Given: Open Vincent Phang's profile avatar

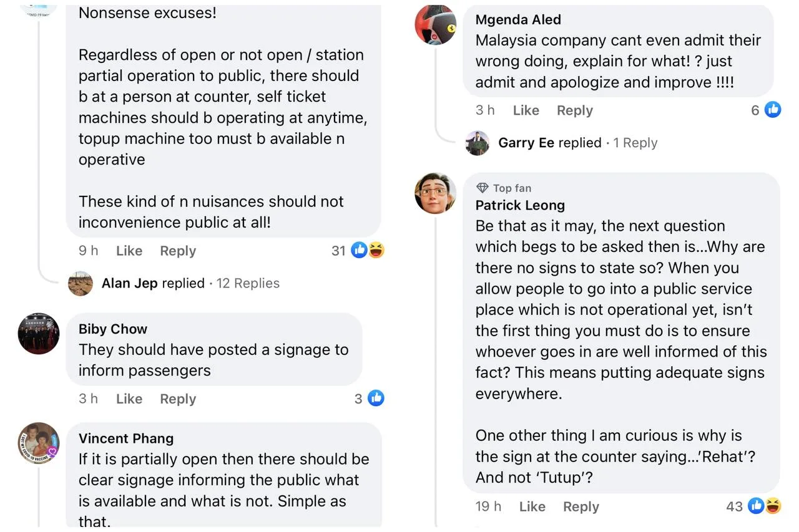Looking at the screenshot, I should pos(39,443).
